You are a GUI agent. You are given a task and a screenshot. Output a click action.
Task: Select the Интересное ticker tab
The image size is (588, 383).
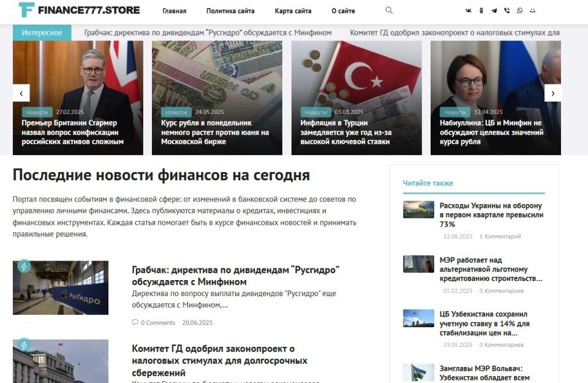click(x=42, y=32)
